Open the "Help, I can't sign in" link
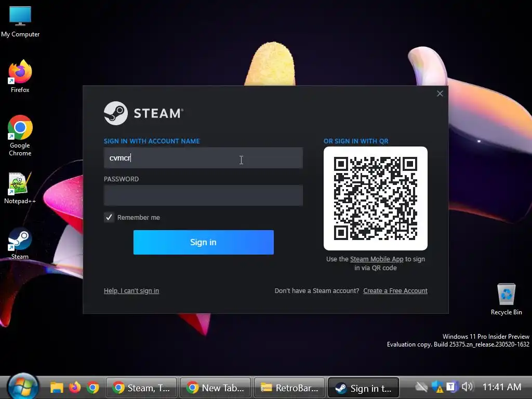The width and height of the screenshot is (532, 399). (131, 291)
